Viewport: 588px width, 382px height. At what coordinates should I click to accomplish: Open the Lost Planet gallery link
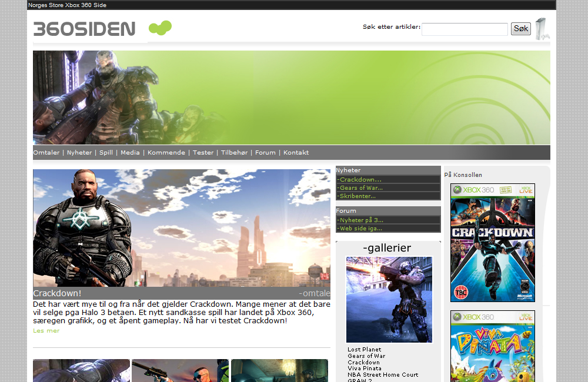(364, 350)
